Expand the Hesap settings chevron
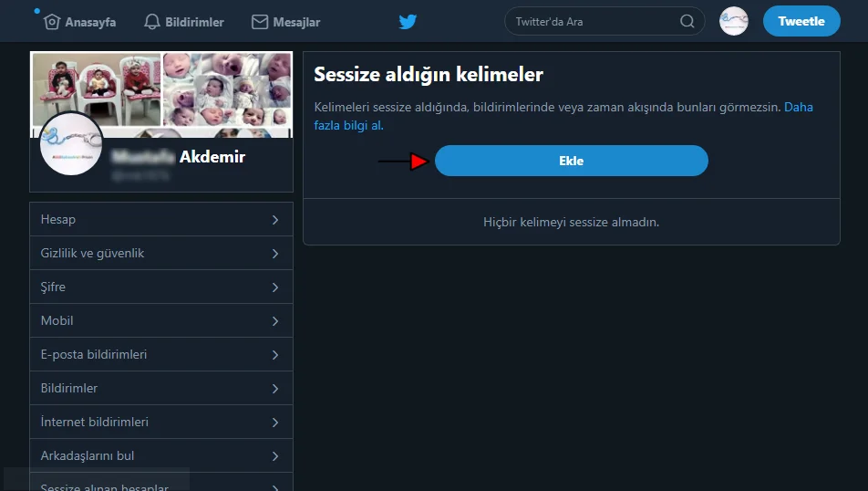 pos(275,220)
